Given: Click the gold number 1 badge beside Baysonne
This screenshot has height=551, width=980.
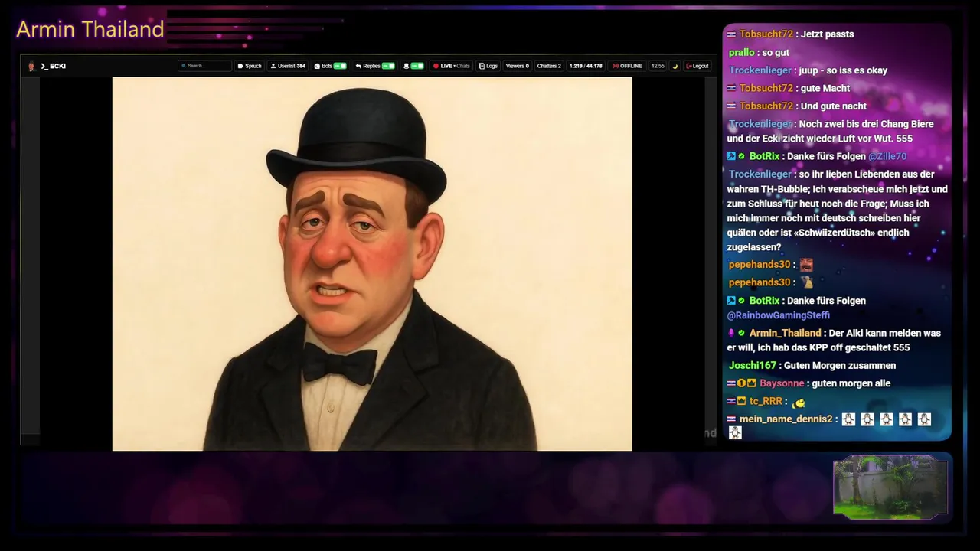Looking at the screenshot, I should coord(741,383).
